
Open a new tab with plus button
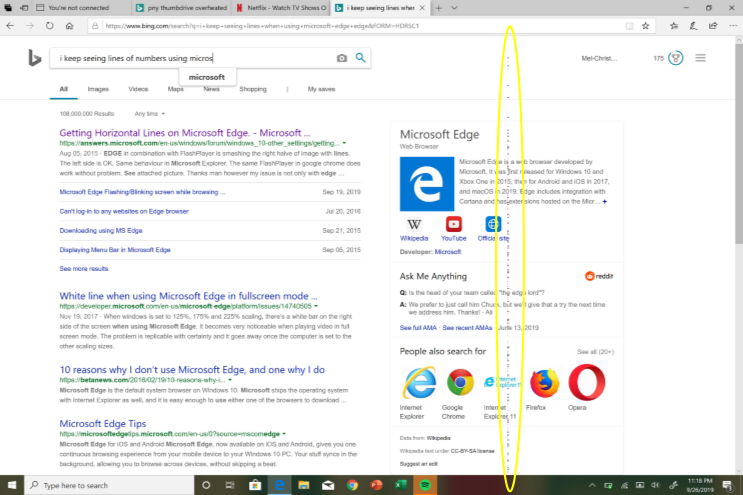(438, 8)
